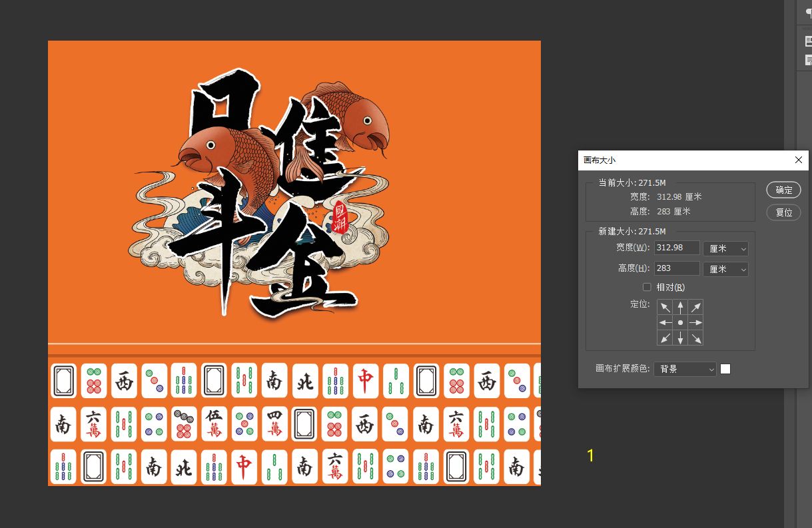Click the current height text 283 厘米
Viewport: 812px width, 528px height.
click(x=673, y=211)
